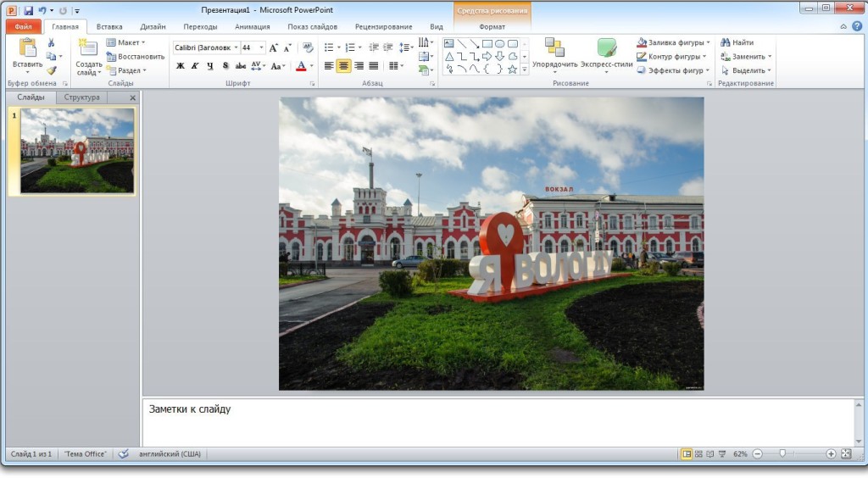Screen dimensions: 868x478
Task: Click the zoom slider handle
Action: 782,453
